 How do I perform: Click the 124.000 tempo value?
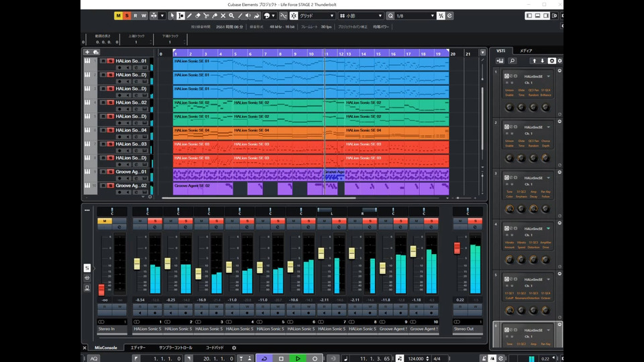[416, 359]
